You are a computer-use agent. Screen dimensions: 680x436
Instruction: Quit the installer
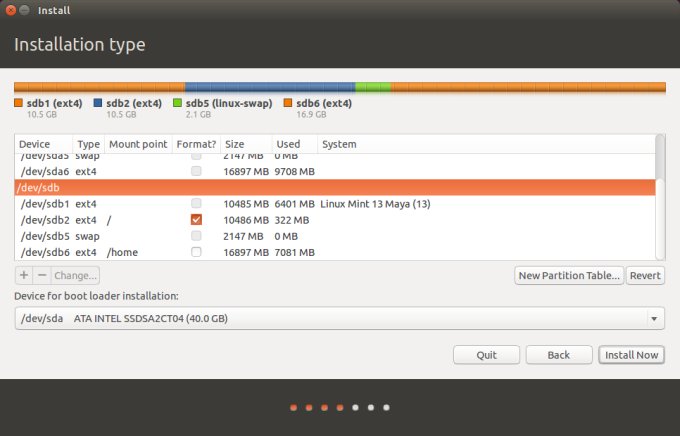pos(486,355)
